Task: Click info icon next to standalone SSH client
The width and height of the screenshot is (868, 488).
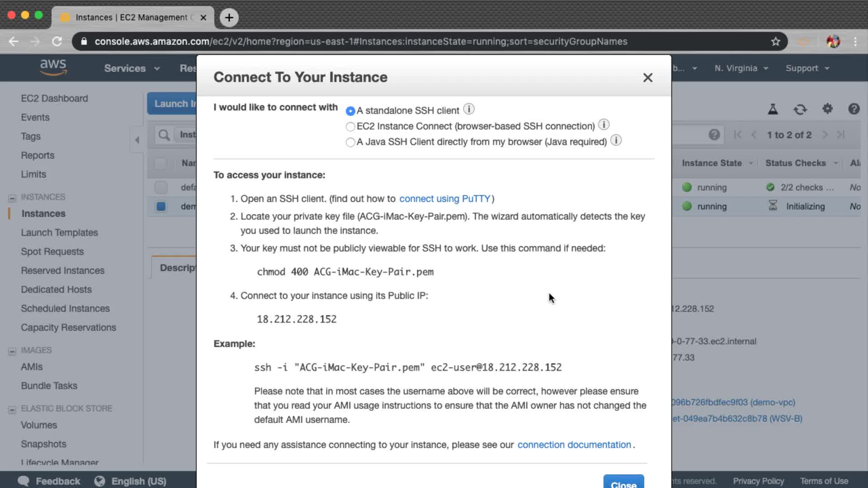Action: point(469,109)
